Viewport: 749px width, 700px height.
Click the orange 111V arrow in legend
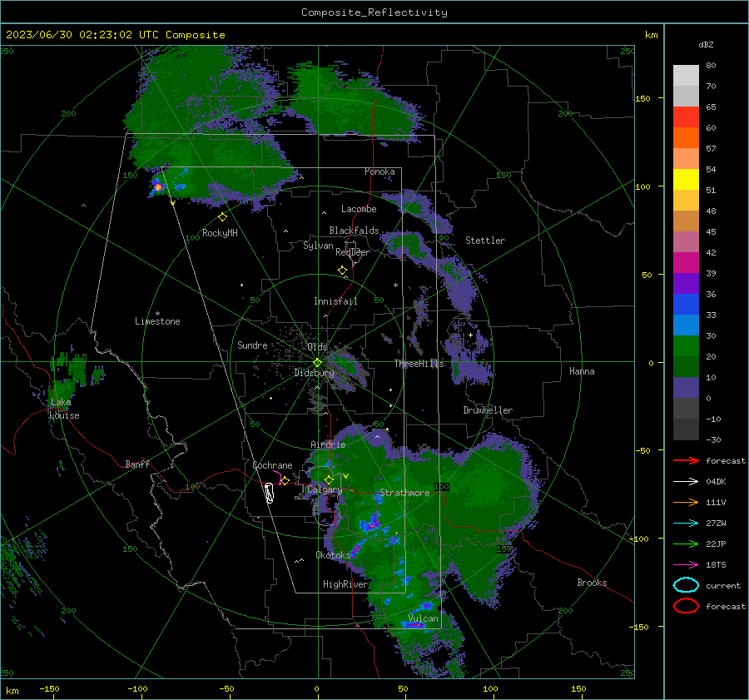(x=686, y=502)
